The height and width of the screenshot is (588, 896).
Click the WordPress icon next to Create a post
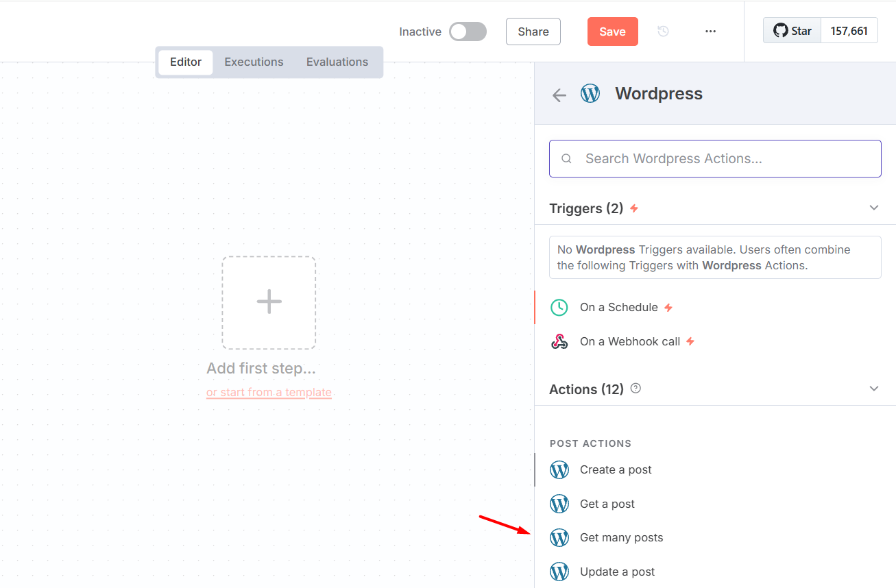(x=559, y=469)
